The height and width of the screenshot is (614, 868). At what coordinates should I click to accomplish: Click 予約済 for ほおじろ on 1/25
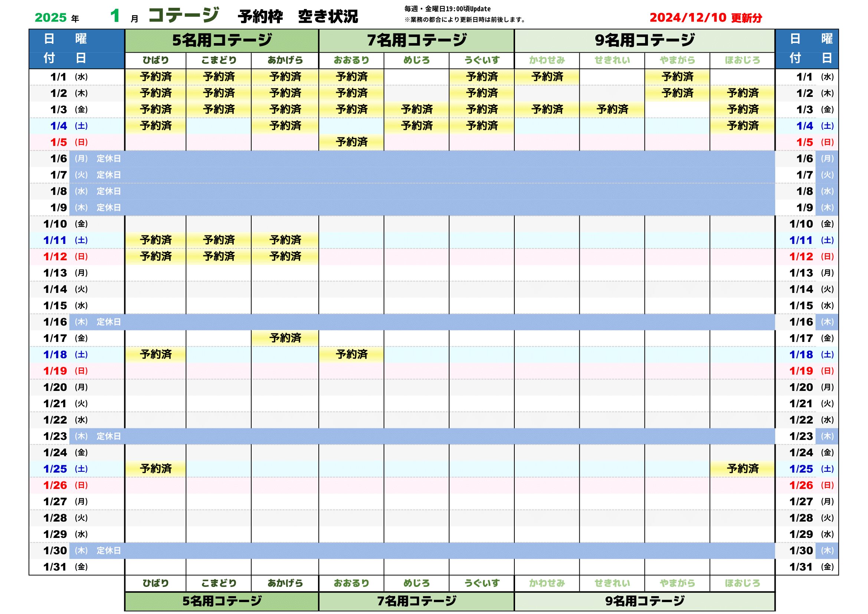click(x=743, y=469)
